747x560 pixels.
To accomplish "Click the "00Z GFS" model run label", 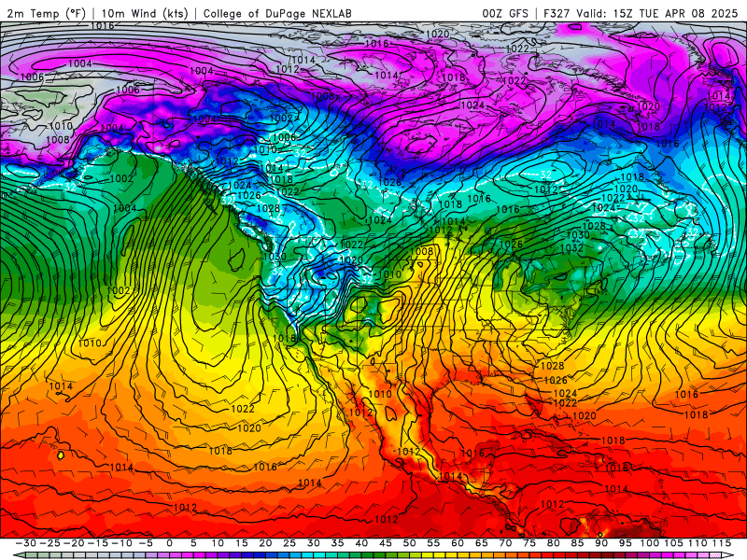I will pos(505,13).
